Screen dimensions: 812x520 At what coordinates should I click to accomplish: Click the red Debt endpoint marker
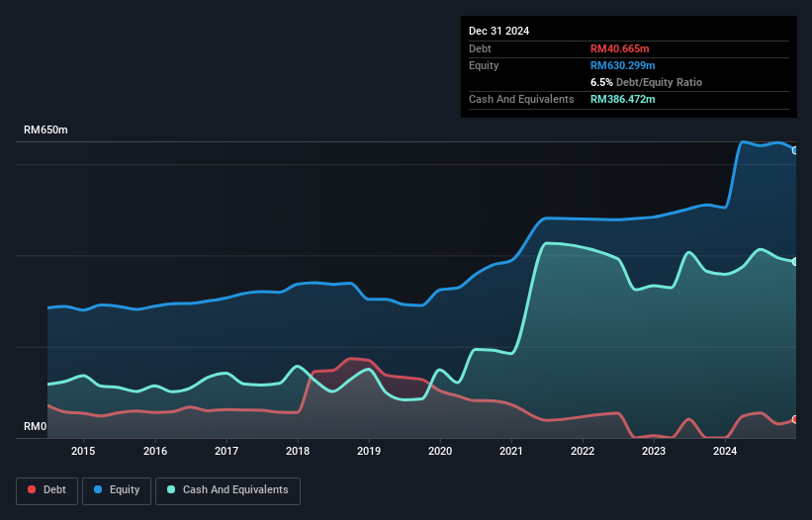click(x=795, y=419)
